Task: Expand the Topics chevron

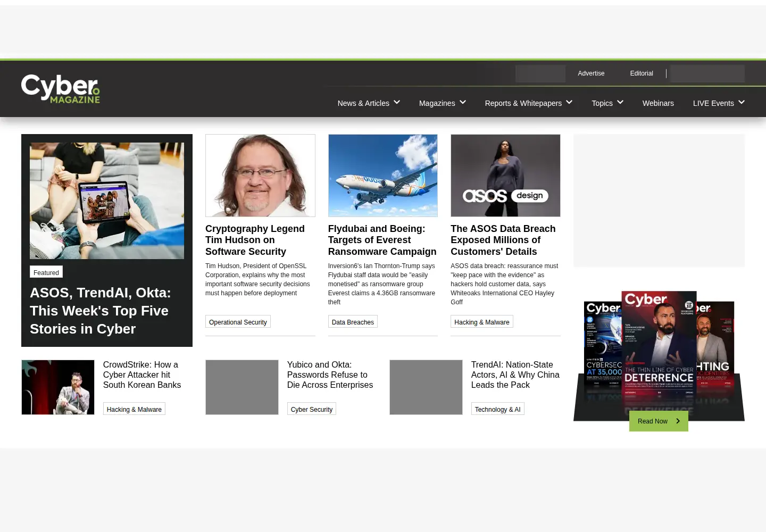Action: (x=620, y=102)
